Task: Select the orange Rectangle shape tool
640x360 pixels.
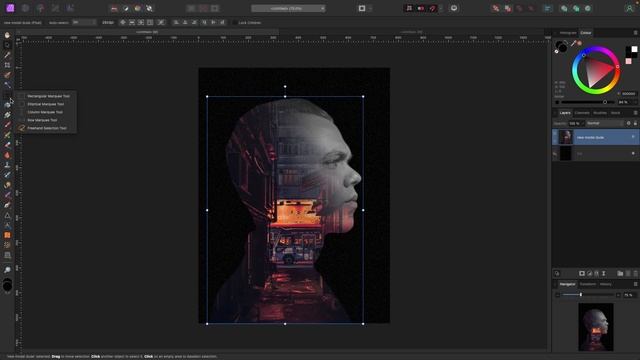Action: click(x=7, y=235)
